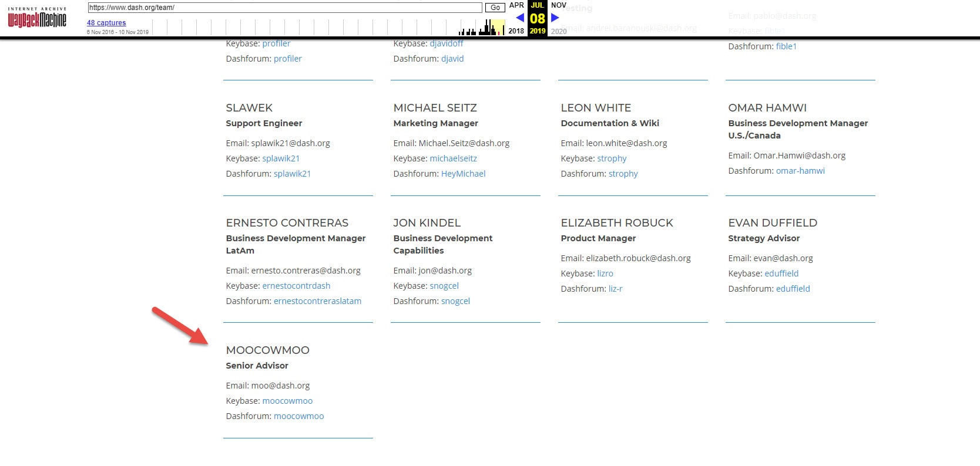
Task: Open djavidoff Keybase link
Action: 447,43
